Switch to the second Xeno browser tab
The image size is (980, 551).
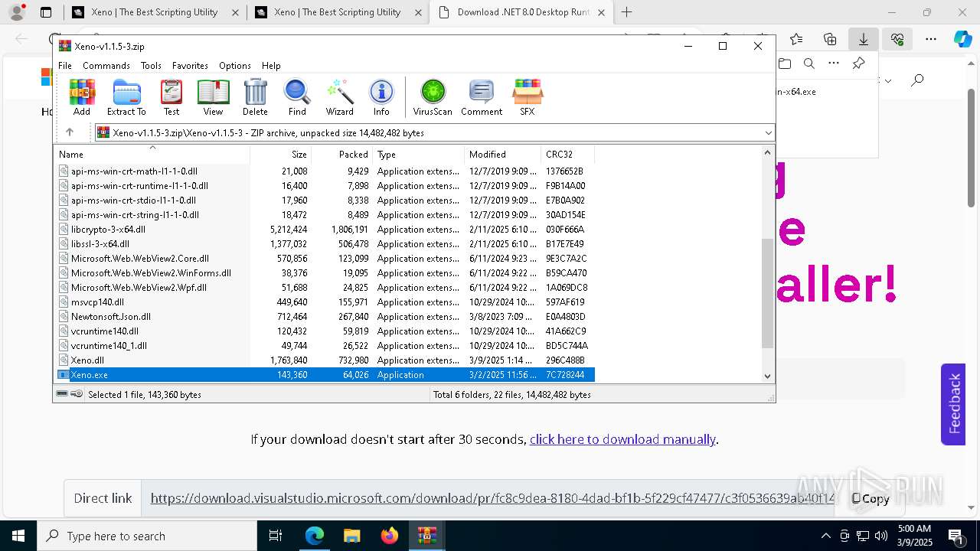click(x=338, y=12)
